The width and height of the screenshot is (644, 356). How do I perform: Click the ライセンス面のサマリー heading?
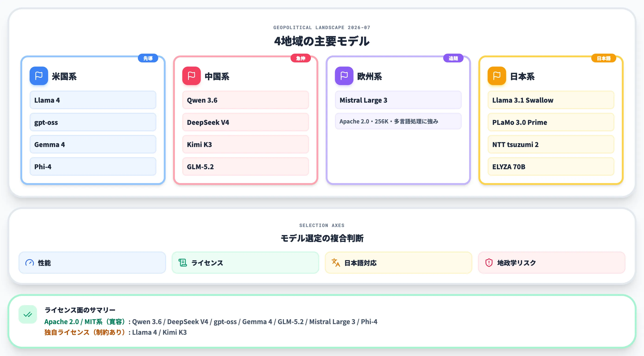[80, 310]
